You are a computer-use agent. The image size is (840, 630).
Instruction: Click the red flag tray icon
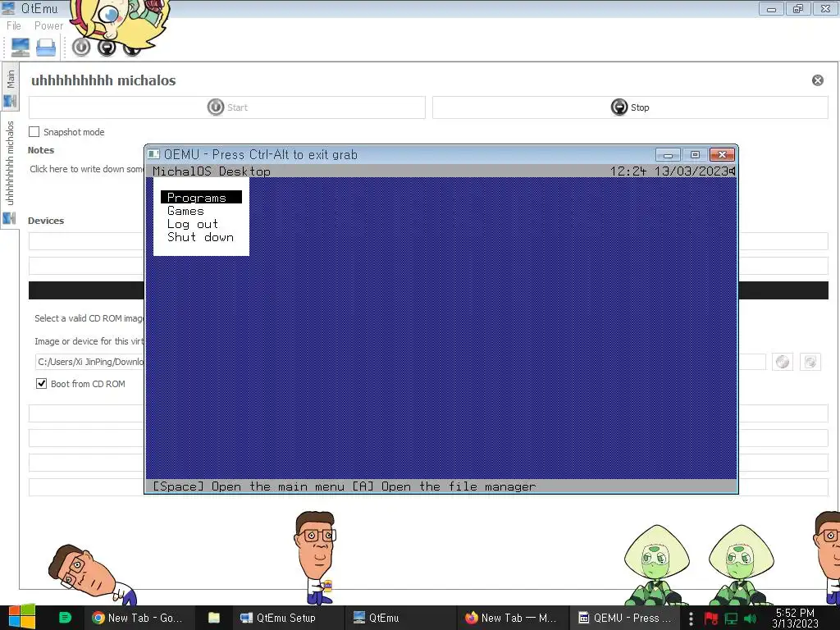coord(711,619)
